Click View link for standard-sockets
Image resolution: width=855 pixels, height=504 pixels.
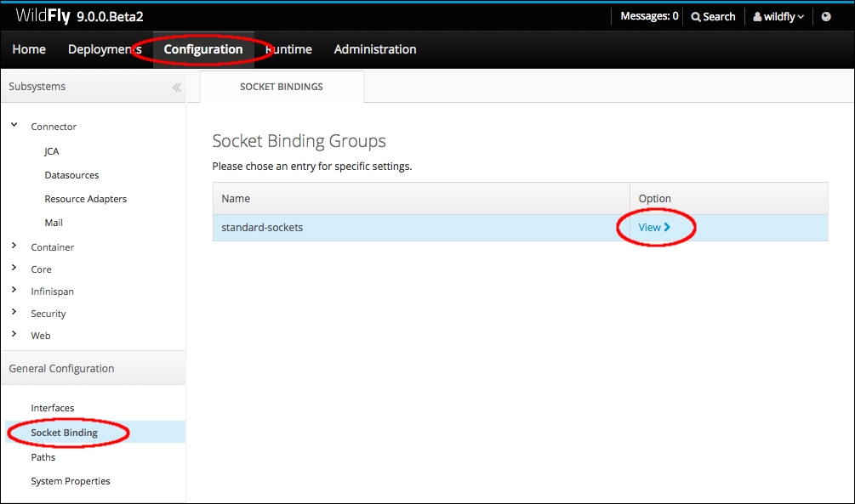pyautogui.click(x=654, y=227)
